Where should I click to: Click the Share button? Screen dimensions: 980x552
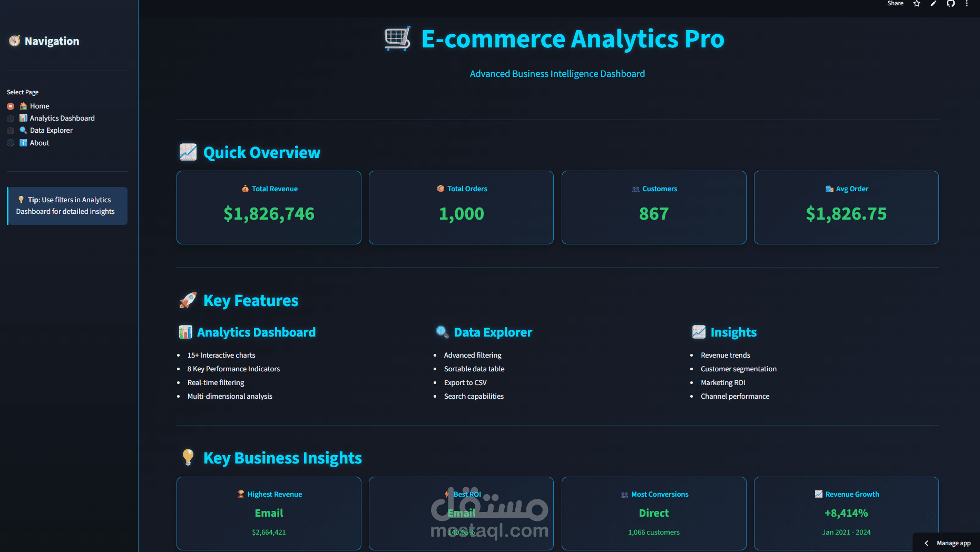pyautogui.click(x=895, y=4)
